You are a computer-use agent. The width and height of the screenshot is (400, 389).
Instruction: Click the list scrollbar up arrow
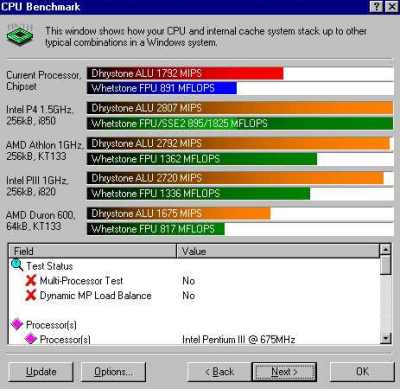coord(386,249)
